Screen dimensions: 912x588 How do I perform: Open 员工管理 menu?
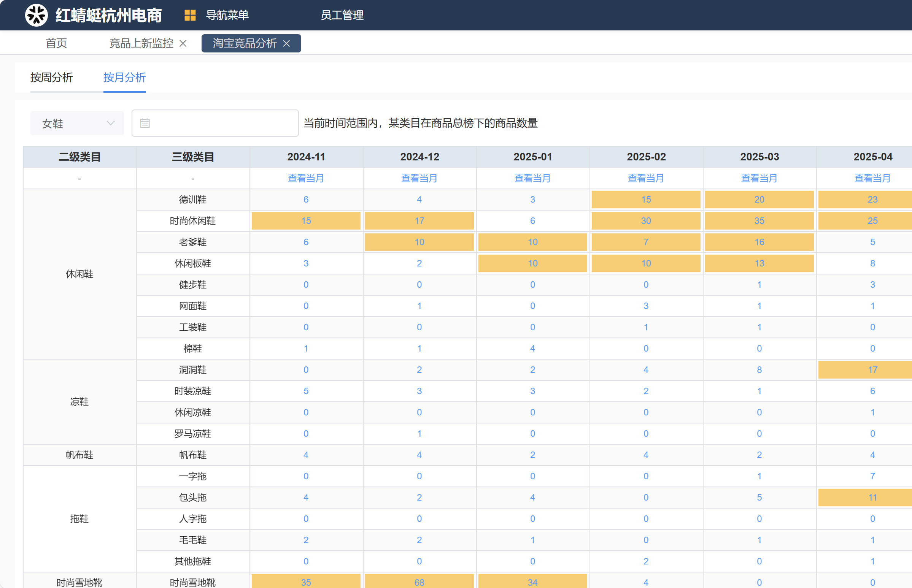pos(342,15)
